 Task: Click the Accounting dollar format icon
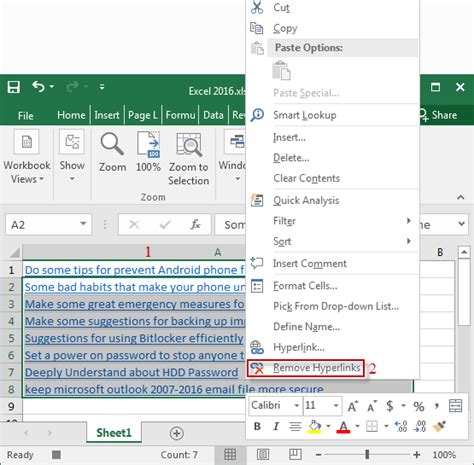tap(389, 406)
